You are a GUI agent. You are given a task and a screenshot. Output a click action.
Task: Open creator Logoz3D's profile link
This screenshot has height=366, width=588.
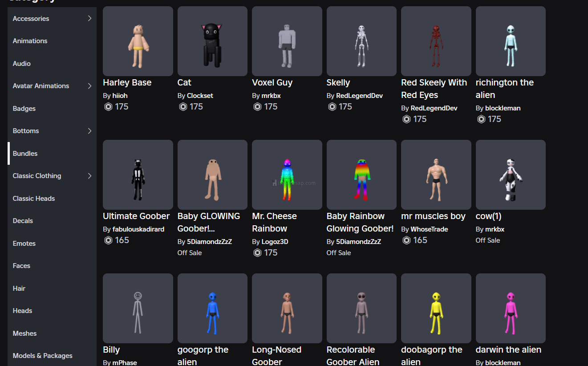click(x=276, y=242)
